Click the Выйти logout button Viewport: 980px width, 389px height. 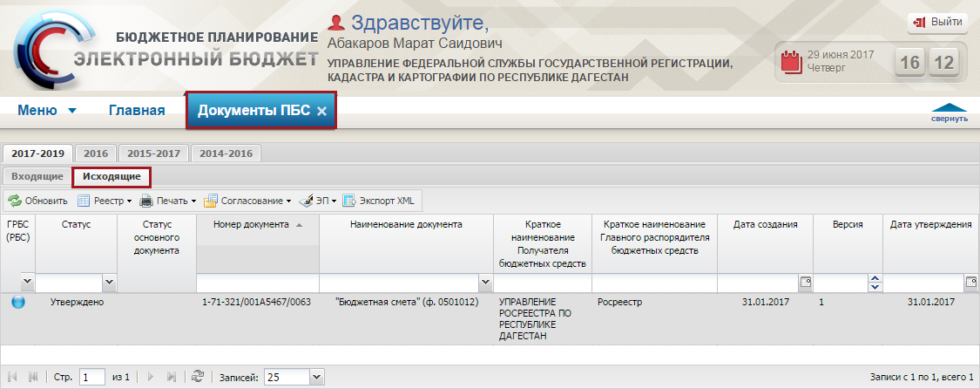pyautogui.click(x=937, y=22)
